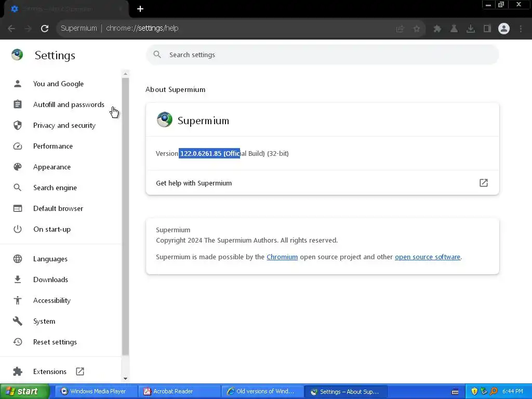Viewport: 532px width, 399px height.
Task: Click the power icon beside On start-up
Action: click(18, 229)
